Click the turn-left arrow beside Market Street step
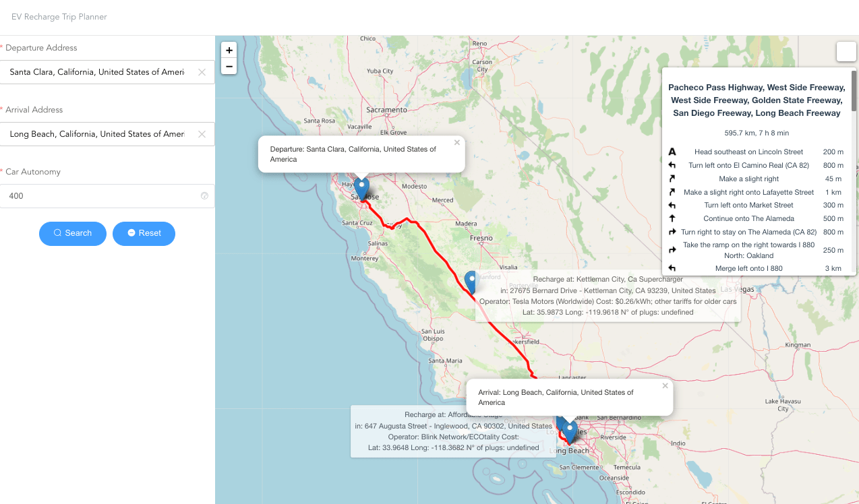This screenshot has width=859, height=504. pos(671,205)
